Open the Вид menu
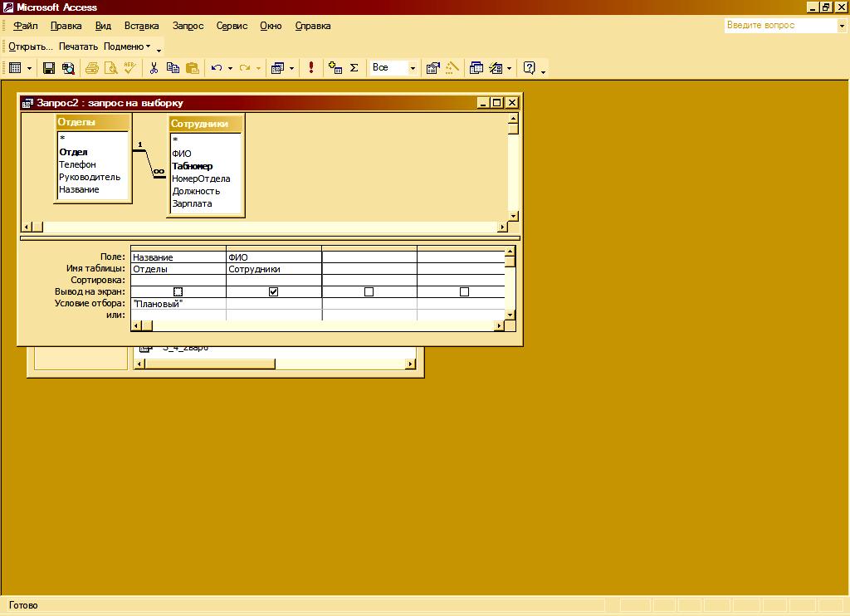This screenshot has height=616, width=850. (x=103, y=26)
